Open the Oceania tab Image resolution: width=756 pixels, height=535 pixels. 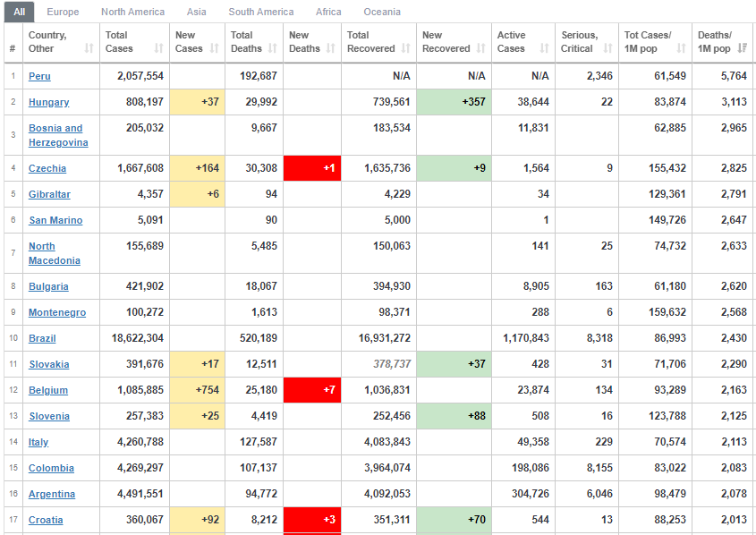382,12
